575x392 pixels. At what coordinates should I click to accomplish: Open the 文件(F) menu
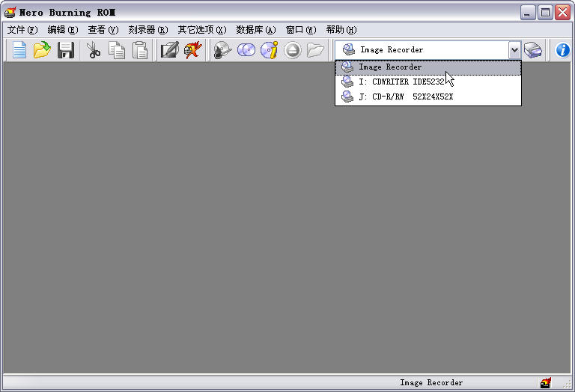(22, 30)
